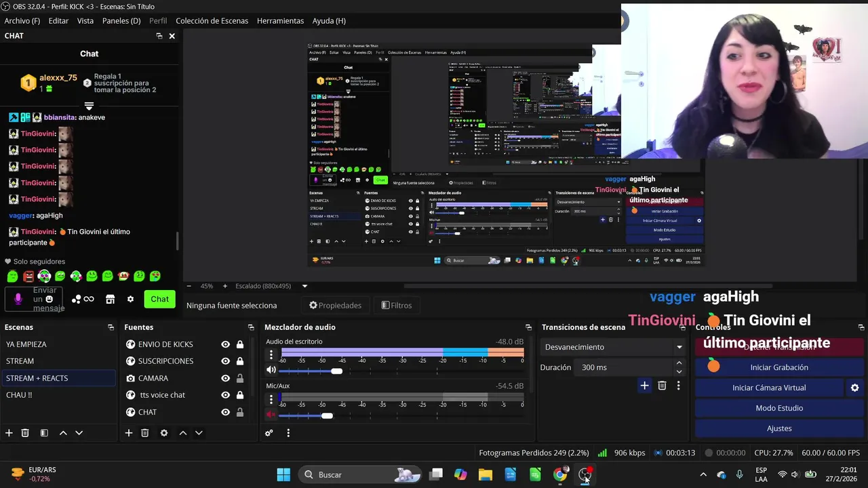The image size is (868, 488).
Task: Open the chat shop storefront icon
Action: pyautogui.click(x=111, y=299)
